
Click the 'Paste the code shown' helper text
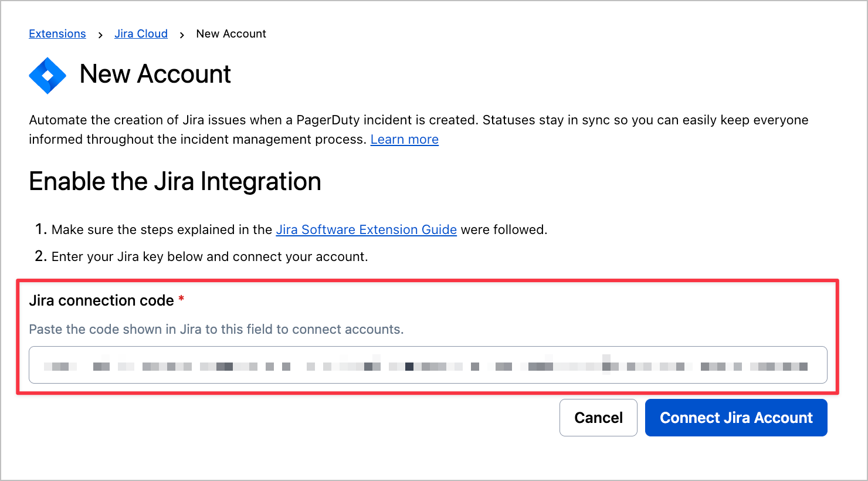click(216, 330)
